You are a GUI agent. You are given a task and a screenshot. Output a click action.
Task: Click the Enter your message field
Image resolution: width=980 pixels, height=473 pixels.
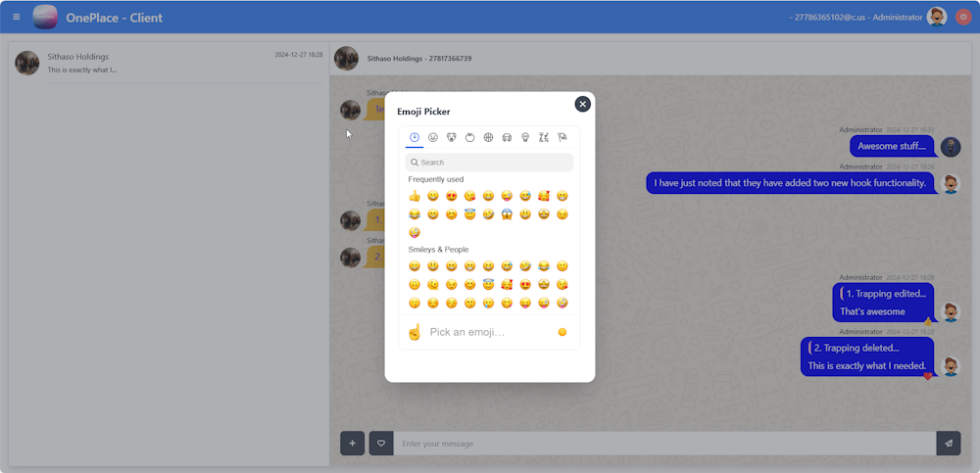(x=664, y=443)
